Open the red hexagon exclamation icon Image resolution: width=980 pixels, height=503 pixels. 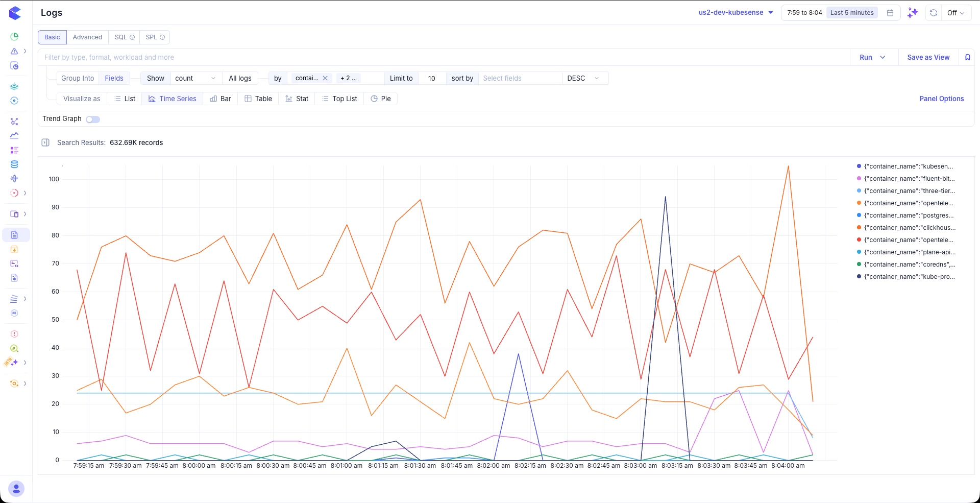pos(14,334)
